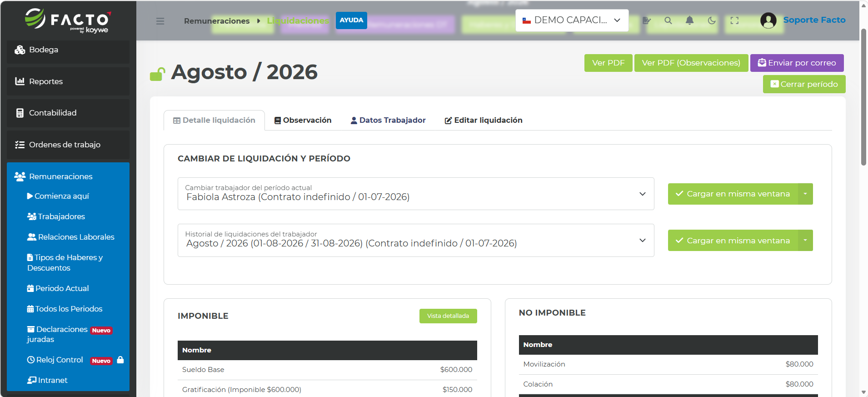Click the Ver PDF button
This screenshot has width=868, height=397.
(608, 63)
